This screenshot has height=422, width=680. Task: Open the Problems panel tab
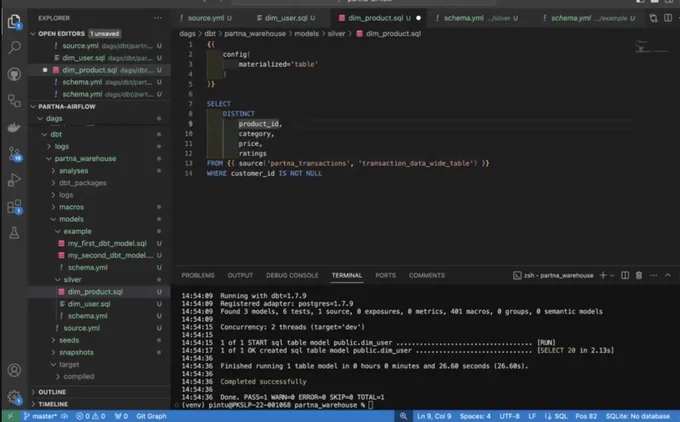[x=198, y=275]
